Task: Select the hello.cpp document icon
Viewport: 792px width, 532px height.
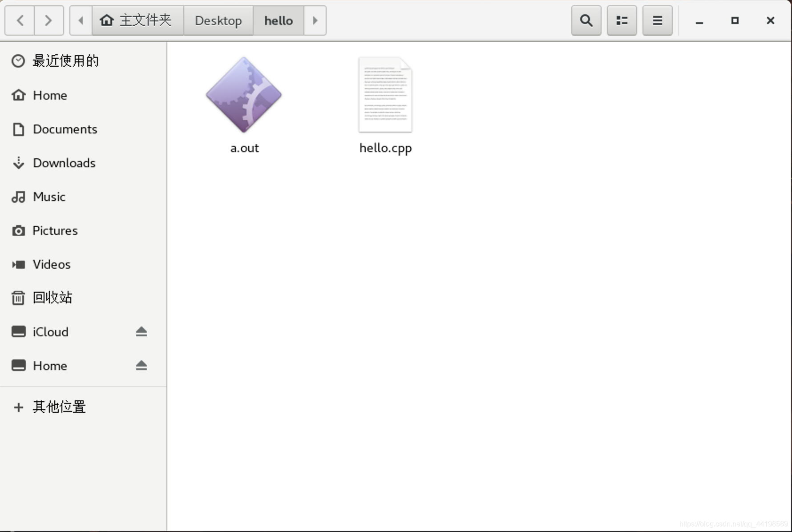Action: [385, 95]
